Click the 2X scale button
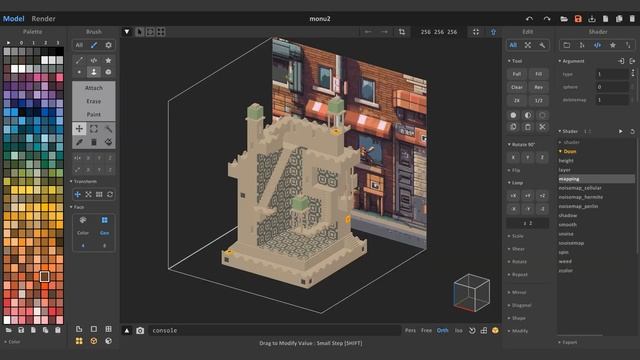Screen dimensions: 640x360 pos(517,100)
